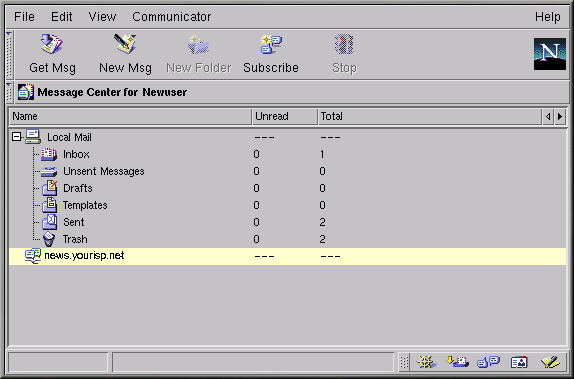574x379 pixels.
Task: Collapse the Message Center location bar handle
Action: click(x=9, y=92)
